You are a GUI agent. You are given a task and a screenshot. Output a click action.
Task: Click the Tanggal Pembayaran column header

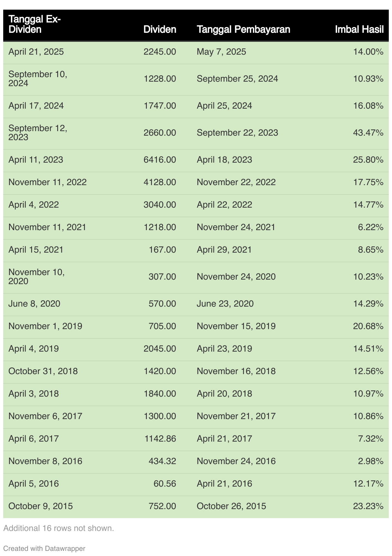pyautogui.click(x=243, y=30)
